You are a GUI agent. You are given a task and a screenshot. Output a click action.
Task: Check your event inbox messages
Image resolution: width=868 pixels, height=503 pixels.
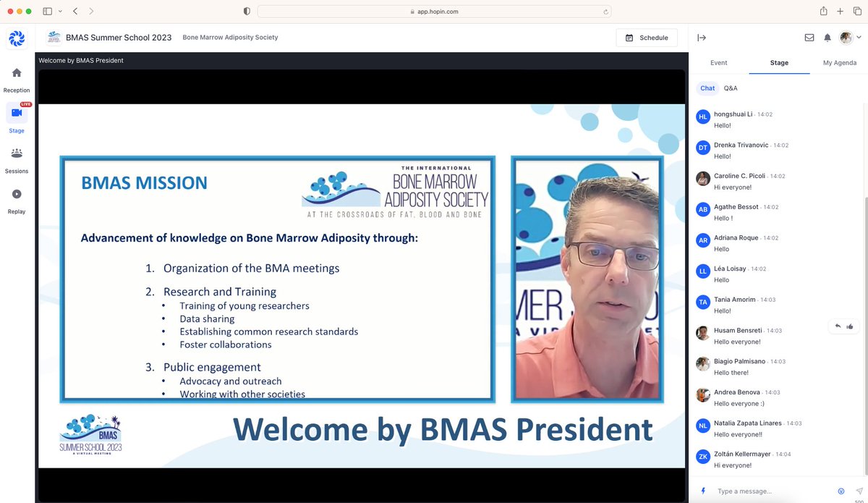tap(810, 37)
